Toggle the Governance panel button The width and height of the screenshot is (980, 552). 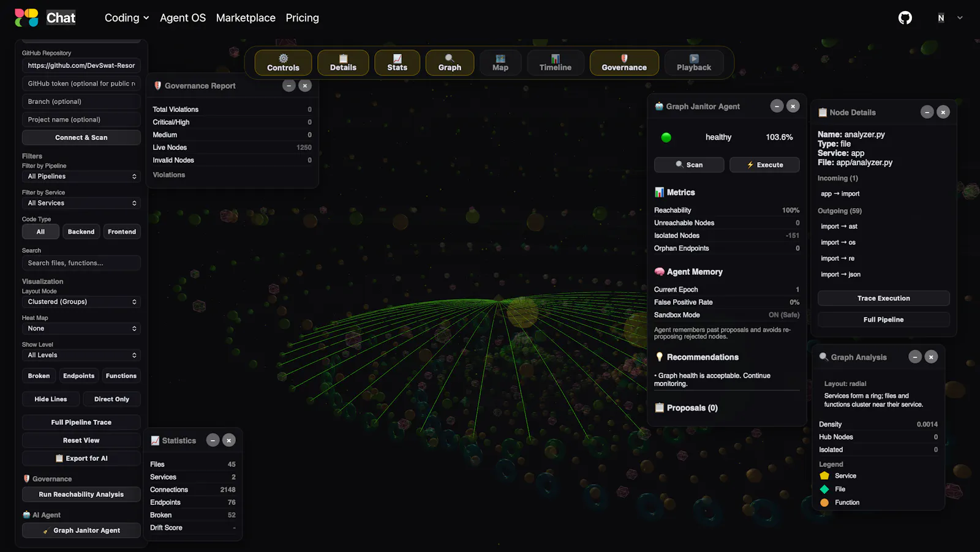[x=624, y=62]
